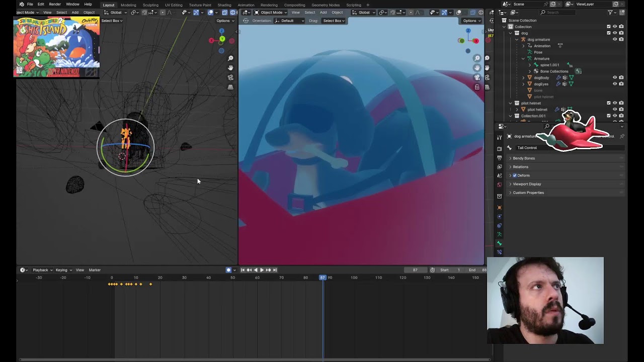This screenshot has width=644, height=362.
Task: Click the zoom icon in the left viewport
Action: (230, 58)
